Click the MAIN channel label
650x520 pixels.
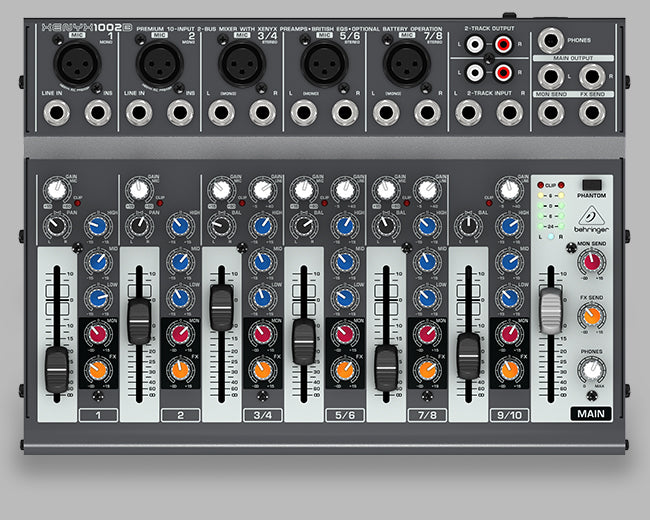[x=592, y=413]
